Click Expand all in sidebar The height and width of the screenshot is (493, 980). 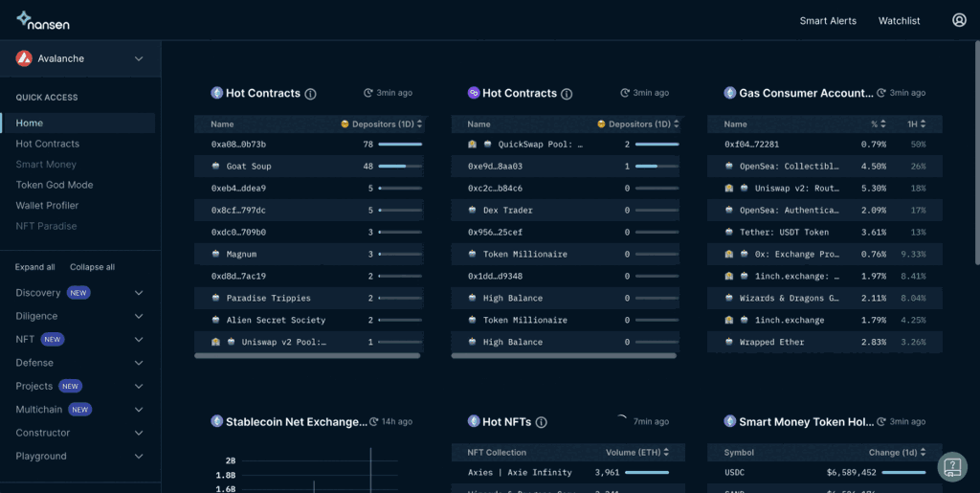(35, 267)
